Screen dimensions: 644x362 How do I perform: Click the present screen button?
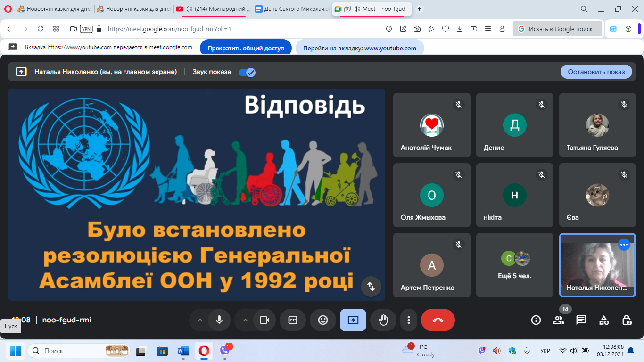pos(353,320)
